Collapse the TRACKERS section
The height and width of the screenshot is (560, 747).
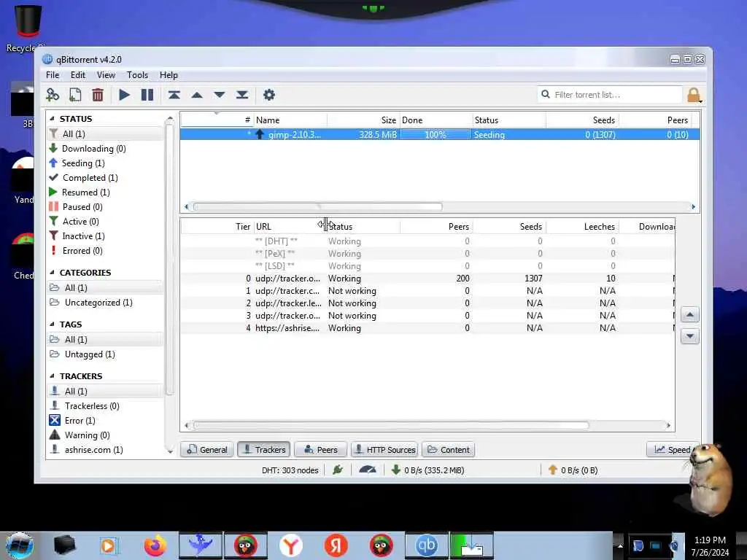point(52,376)
